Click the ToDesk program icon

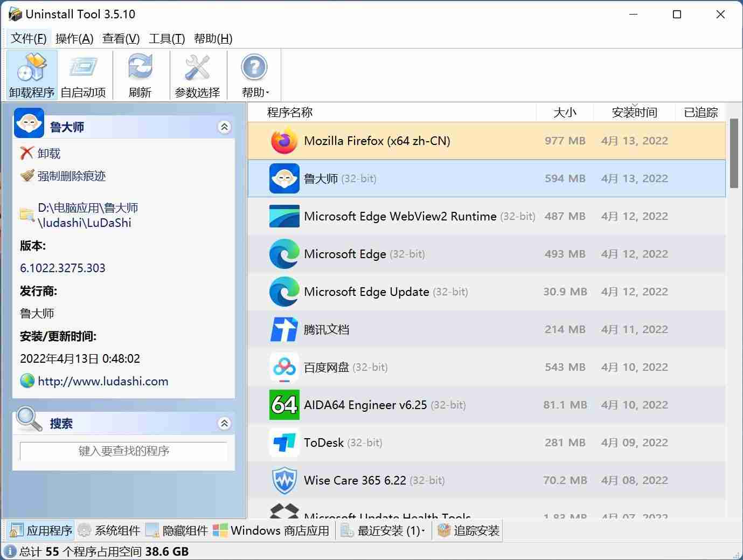[x=284, y=443]
